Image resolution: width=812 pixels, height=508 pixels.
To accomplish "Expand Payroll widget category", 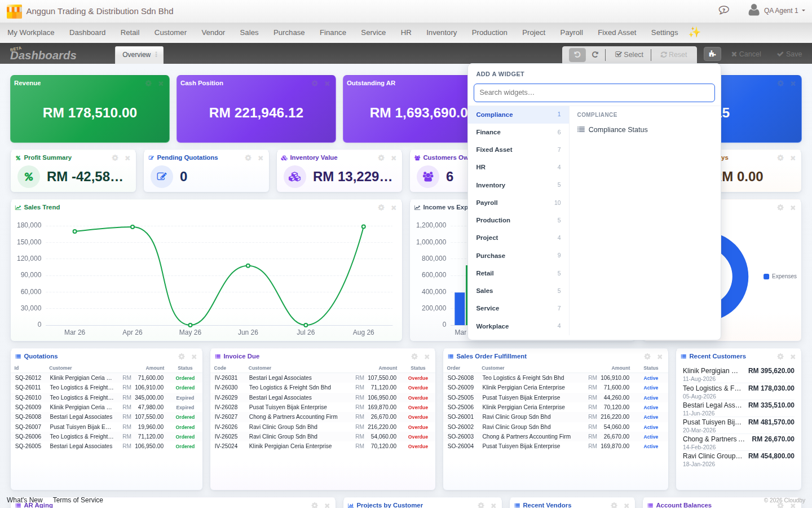I will pos(518,203).
